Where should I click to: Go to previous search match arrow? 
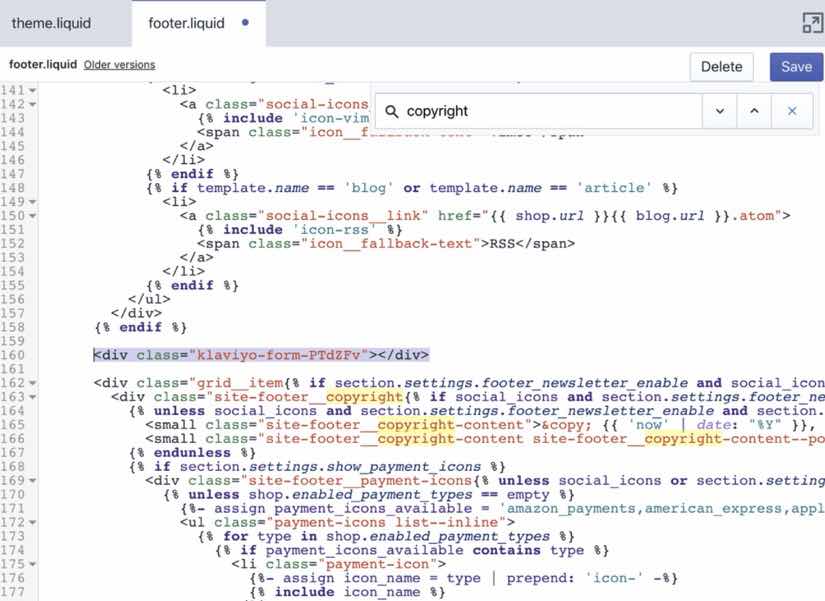coord(754,111)
